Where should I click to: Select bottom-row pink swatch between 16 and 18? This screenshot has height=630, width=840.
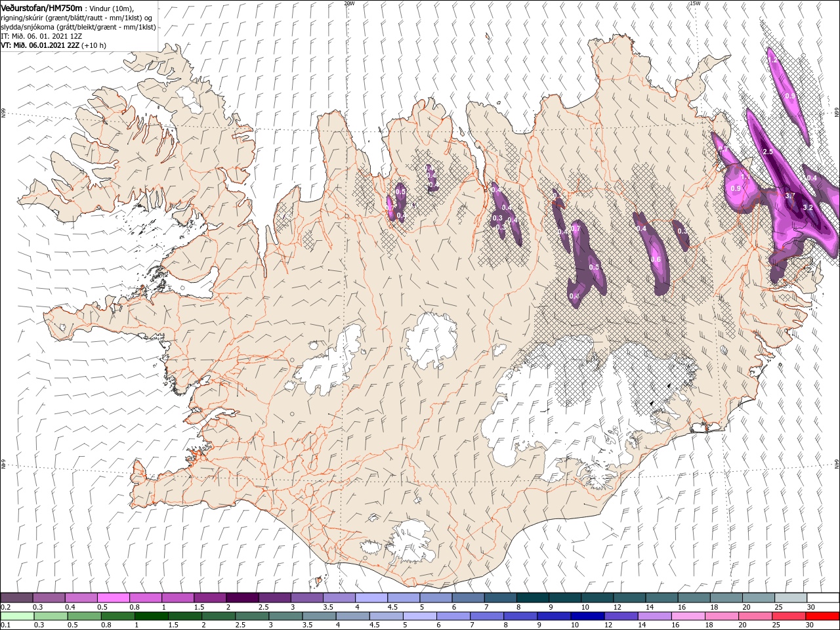click(689, 616)
